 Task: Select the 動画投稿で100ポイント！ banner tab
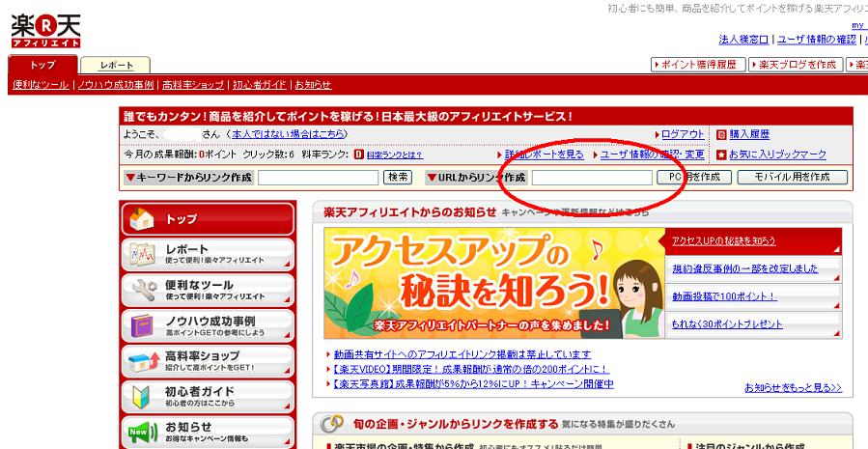[x=753, y=296]
